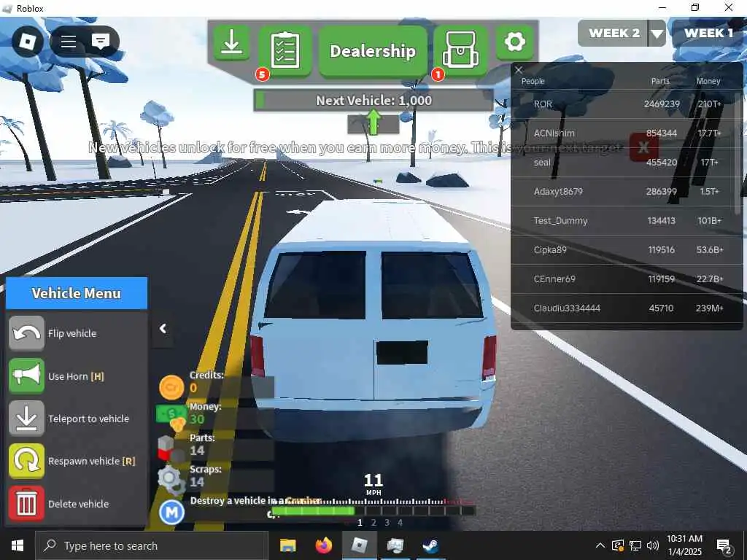This screenshot has width=747, height=560.
Task: Select gear number 4
Action: [400, 523]
